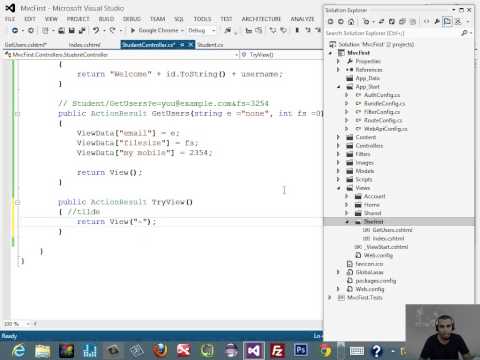Click the Redo toolbar icon
Screen dimensions: 480x360
point(112,30)
